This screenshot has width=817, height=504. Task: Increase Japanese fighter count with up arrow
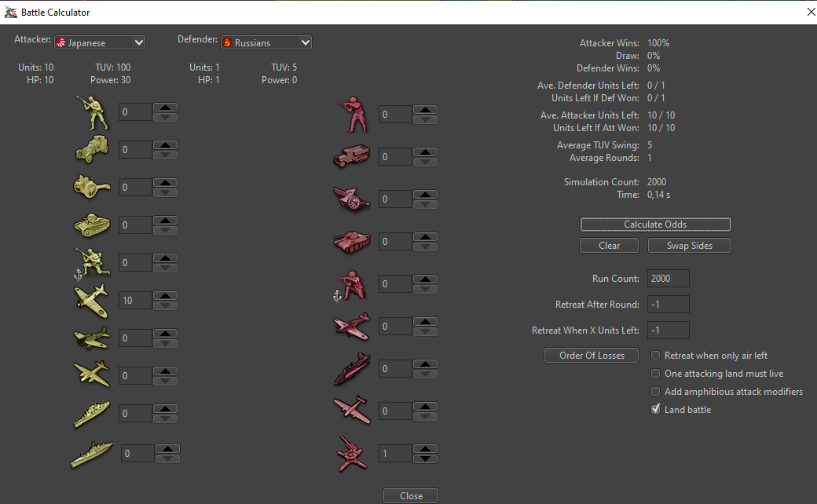(165, 296)
